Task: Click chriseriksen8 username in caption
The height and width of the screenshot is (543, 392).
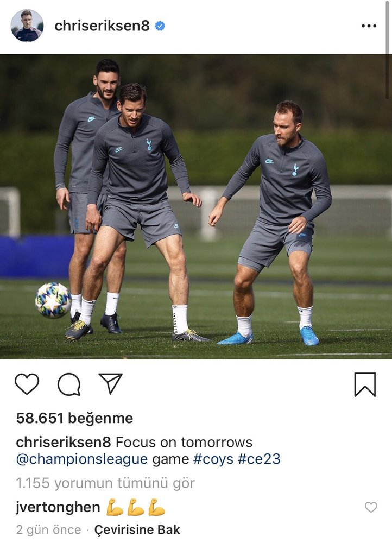Action: pos(64,442)
